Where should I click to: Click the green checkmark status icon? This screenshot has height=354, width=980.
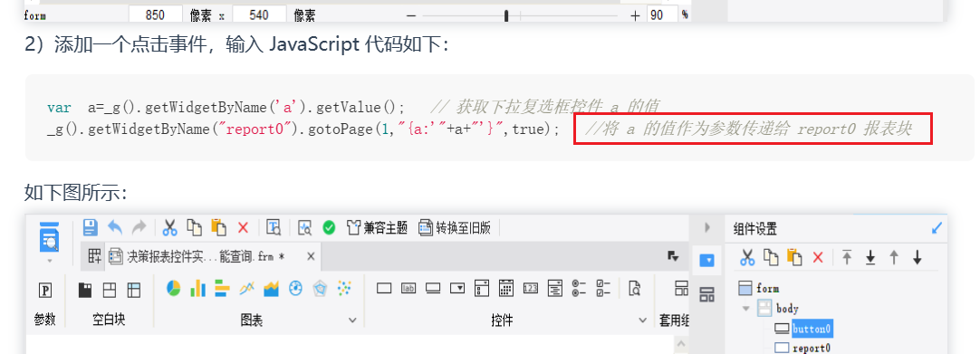pyautogui.click(x=329, y=227)
